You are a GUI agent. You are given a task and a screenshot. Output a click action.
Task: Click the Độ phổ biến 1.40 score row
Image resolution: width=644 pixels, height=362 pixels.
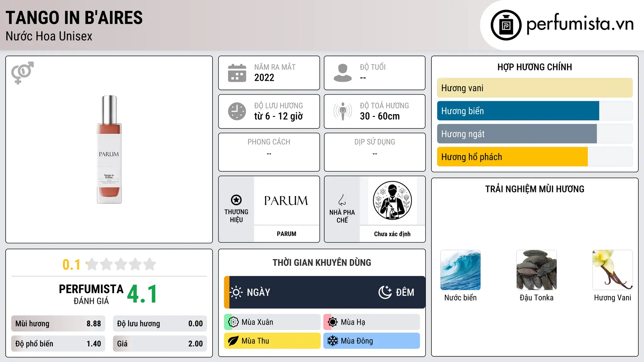point(58,344)
